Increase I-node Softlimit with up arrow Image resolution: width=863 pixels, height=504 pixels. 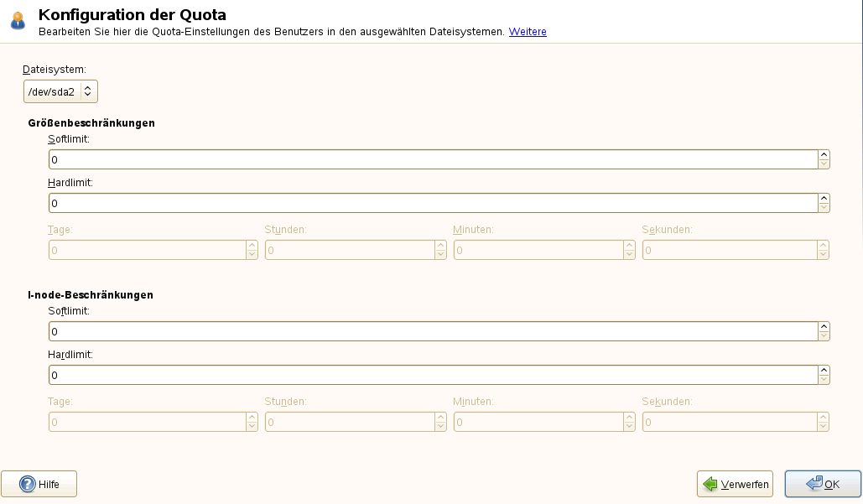click(824, 327)
